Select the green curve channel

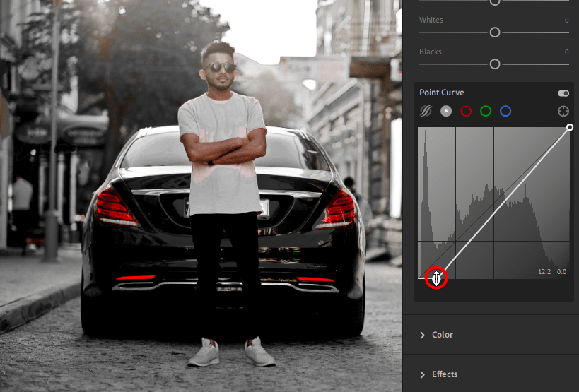click(486, 111)
